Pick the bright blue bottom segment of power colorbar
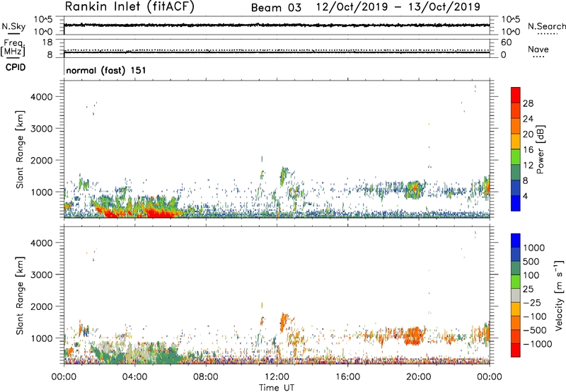566x392 pixels. tap(516, 203)
